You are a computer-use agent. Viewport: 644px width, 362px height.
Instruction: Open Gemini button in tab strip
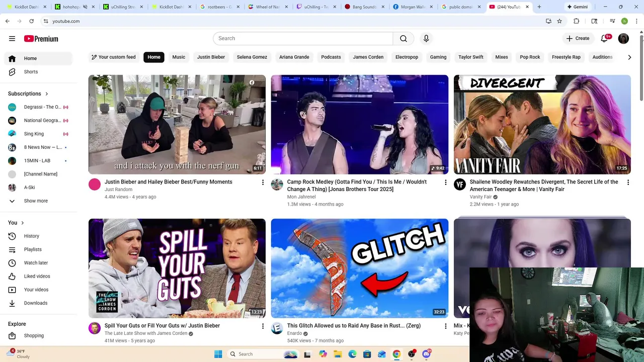coord(577,7)
